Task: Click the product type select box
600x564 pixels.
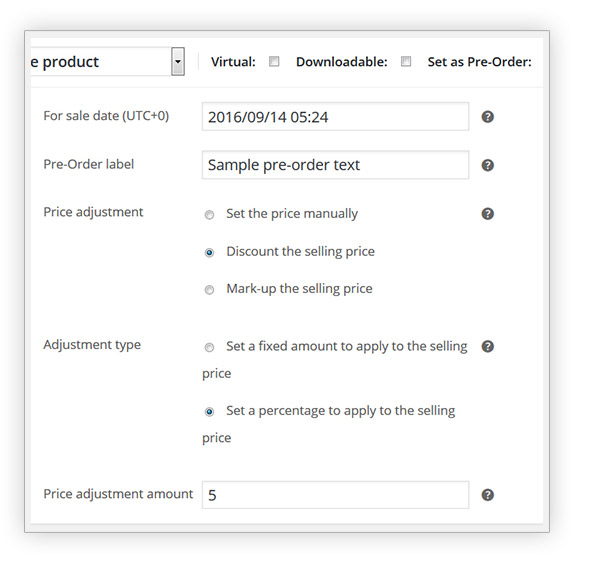Action: [107, 61]
